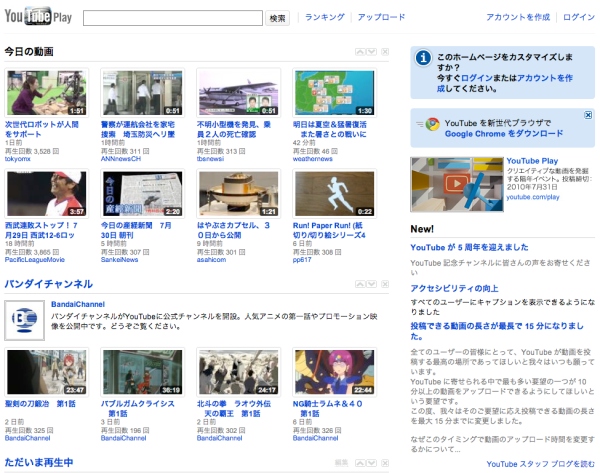The width and height of the screenshot is (600, 473).
Task: Open 西武連敗ストップ video title
Action: click(x=41, y=230)
